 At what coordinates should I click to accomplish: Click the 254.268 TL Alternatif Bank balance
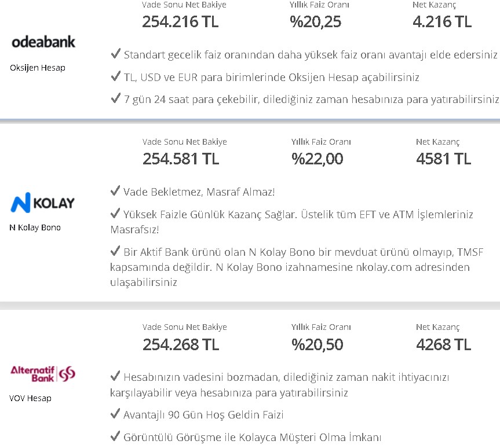coord(181,344)
